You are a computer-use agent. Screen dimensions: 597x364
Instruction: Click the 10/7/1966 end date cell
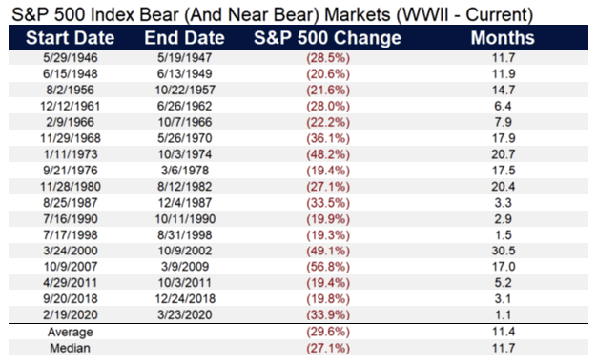pyautogui.click(x=185, y=122)
